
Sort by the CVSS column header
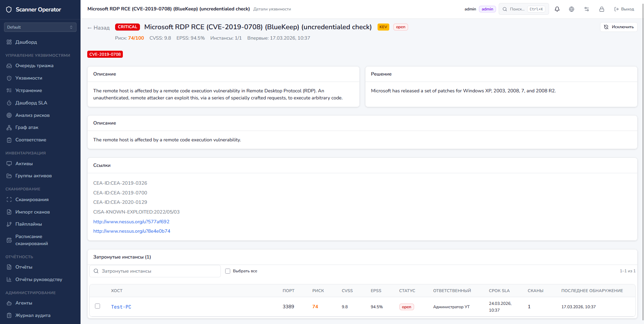coord(347,291)
